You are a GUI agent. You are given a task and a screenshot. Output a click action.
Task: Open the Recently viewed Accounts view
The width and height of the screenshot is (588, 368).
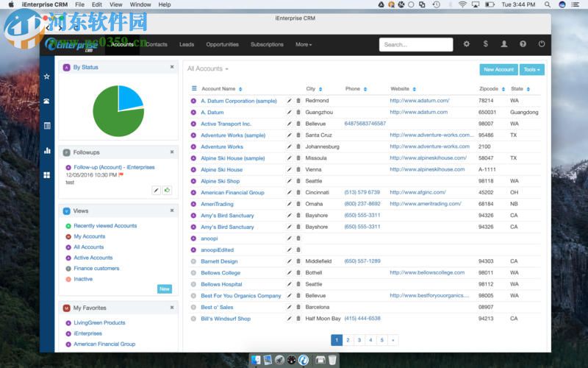(105, 226)
